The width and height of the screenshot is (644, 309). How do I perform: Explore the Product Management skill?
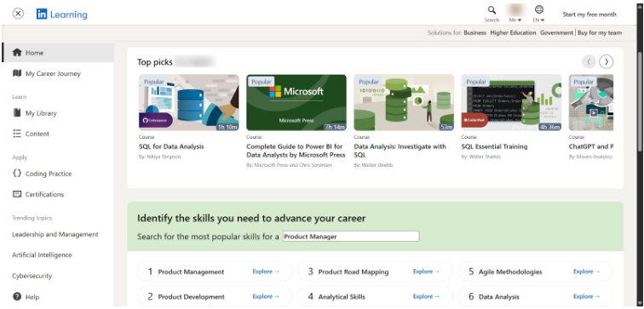(x=266, y=272)
